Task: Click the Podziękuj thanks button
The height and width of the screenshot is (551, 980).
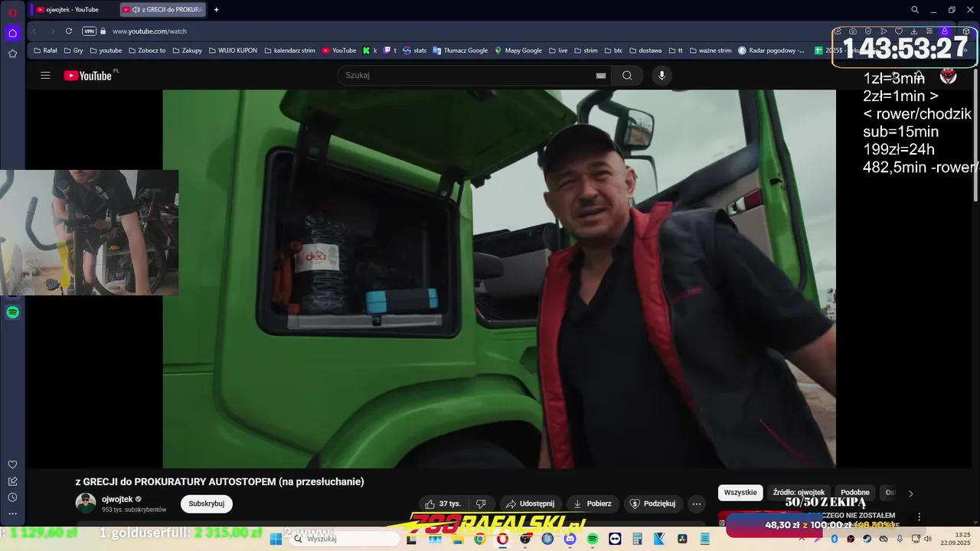Action: point(652,504)
